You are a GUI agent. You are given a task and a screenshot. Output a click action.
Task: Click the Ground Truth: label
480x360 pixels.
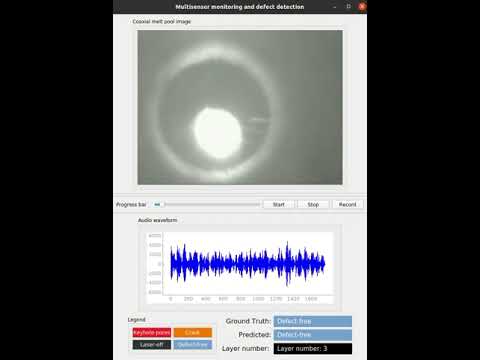point(248,321)
